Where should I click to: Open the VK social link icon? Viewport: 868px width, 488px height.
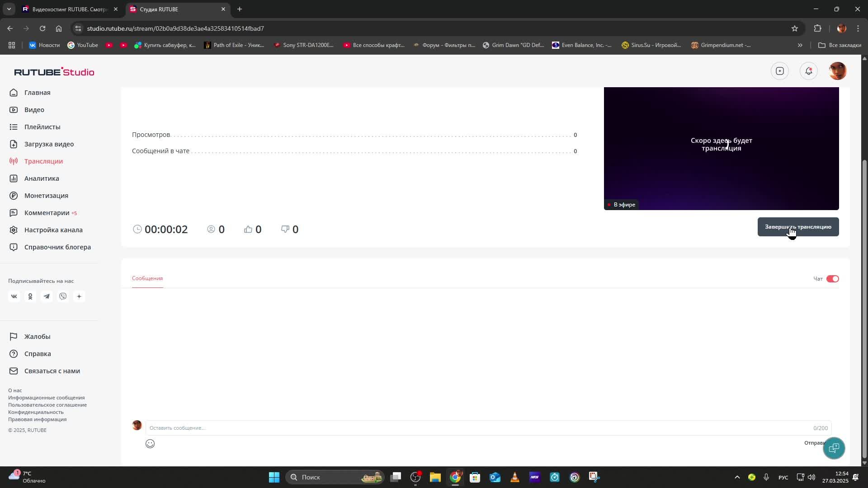tap(14, 296)
